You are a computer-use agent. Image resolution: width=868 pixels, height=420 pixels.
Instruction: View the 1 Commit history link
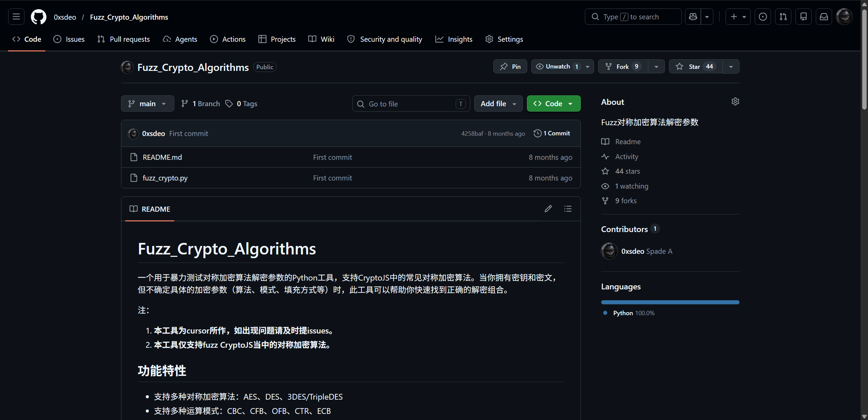[x=552, y=133]
